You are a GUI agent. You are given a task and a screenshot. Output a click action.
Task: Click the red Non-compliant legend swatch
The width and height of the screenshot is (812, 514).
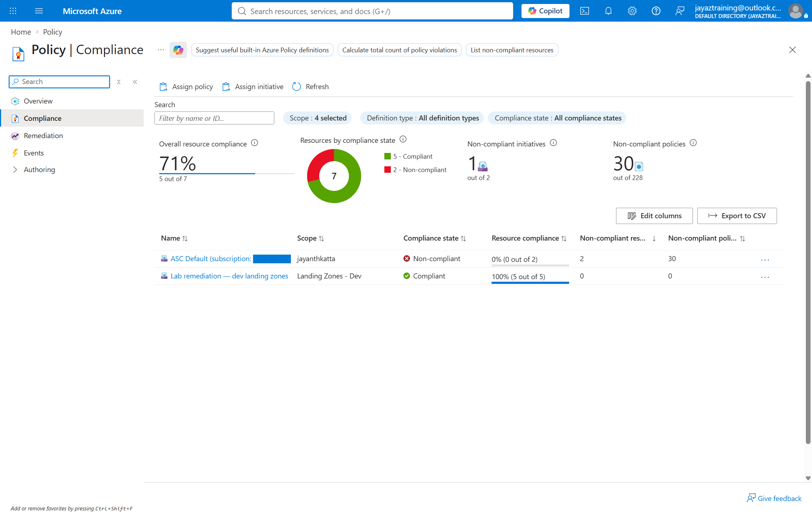point(388,170)
